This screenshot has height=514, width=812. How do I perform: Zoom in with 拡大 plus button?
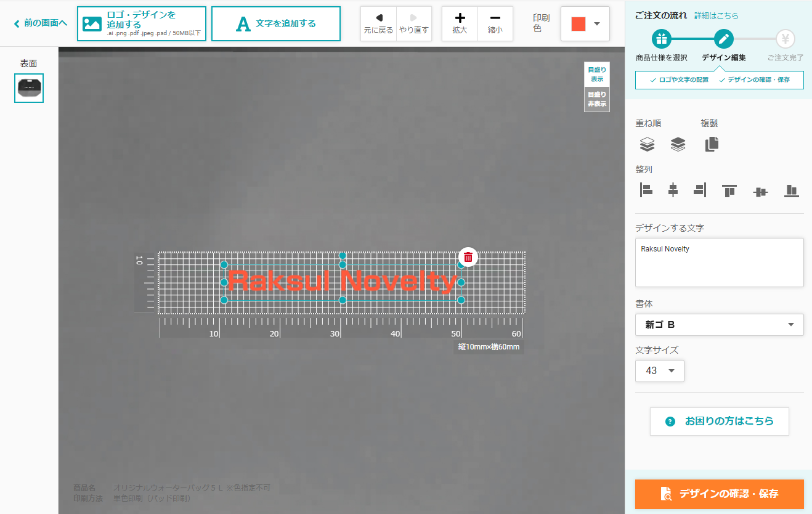click(x=460, y=23)
